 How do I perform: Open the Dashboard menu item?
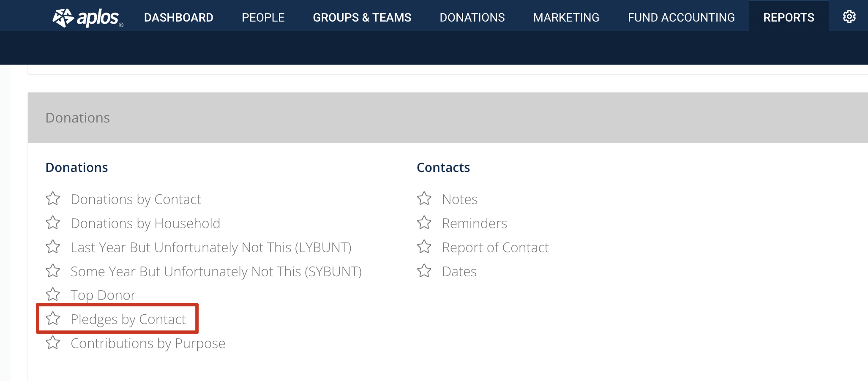click(x=179, y=17)
